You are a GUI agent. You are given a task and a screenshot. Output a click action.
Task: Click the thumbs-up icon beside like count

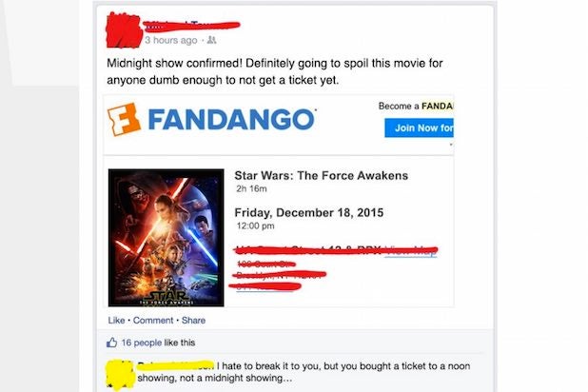(111, 343)
